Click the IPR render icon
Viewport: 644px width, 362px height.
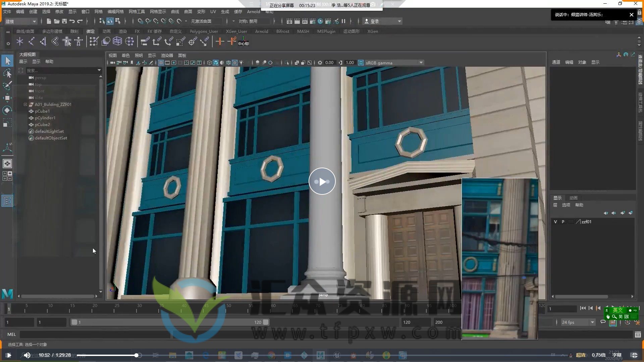pos(305,21)
